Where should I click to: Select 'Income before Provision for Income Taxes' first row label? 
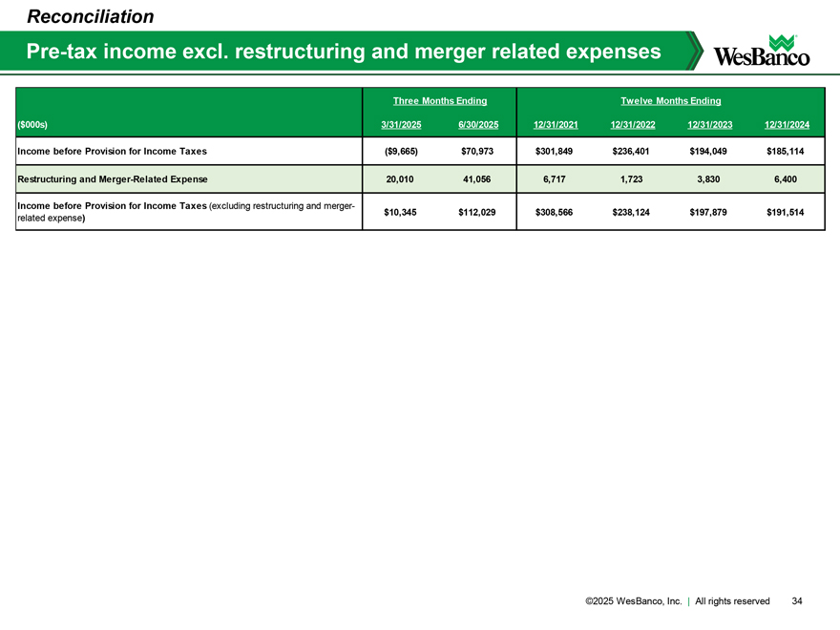pyautogui.click(x=112, y=151)
